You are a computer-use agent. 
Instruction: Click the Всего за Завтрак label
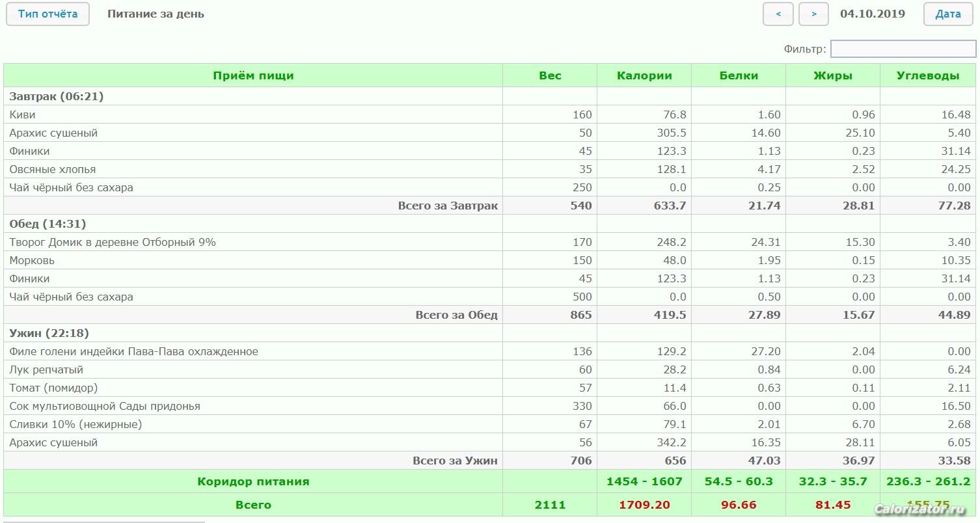(x=448, y=206)
